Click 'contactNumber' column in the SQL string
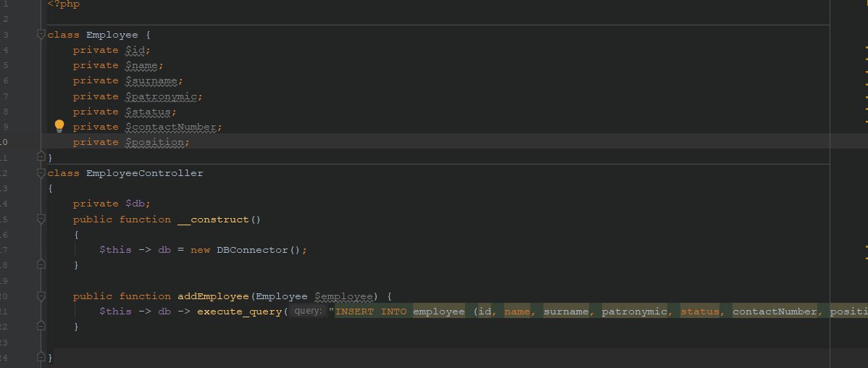This screenshot has height=368, width=868. pyautogui.click(x=775, y=311)
